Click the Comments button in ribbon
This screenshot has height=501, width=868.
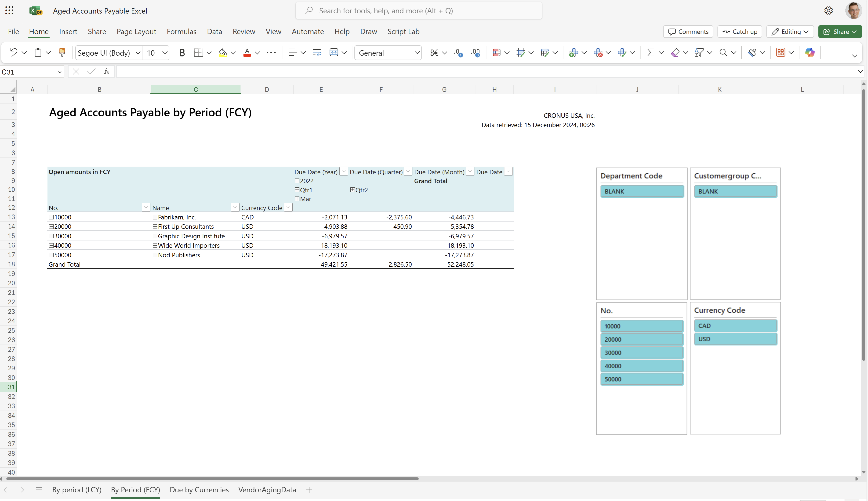tap(688, 31)
